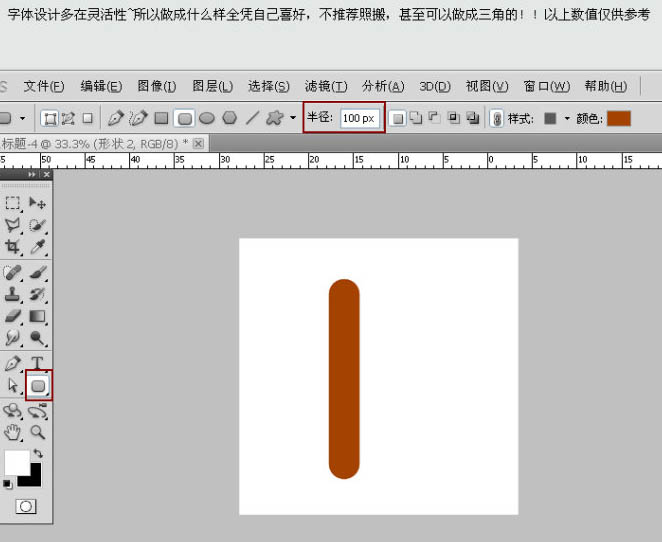Open the layer style picker dropdown

[567, 118]
